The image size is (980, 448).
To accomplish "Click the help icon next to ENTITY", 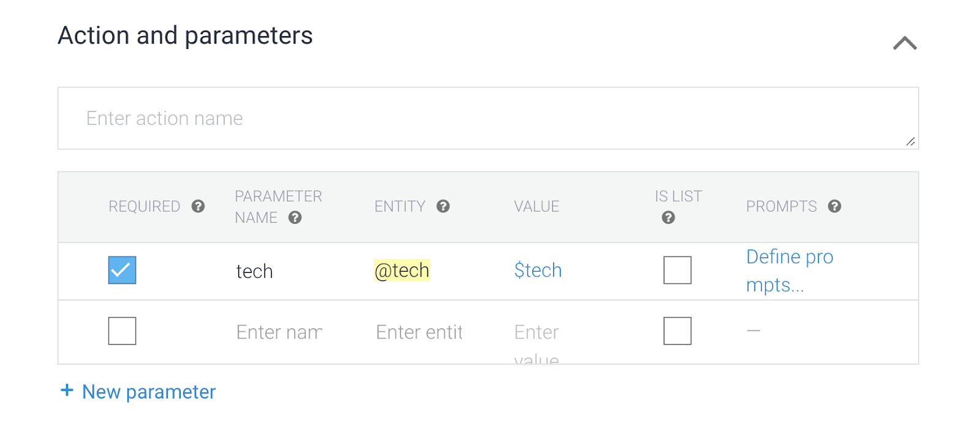I will tap(443, 206).
